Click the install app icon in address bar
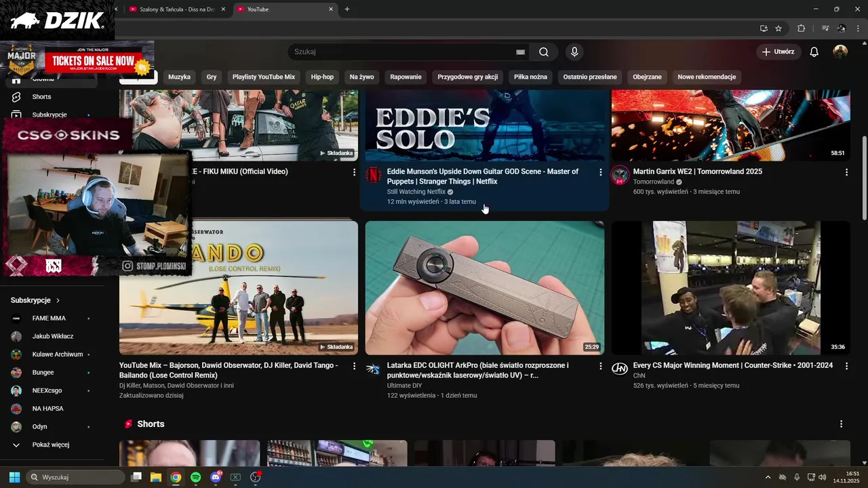 click(764, 28)
